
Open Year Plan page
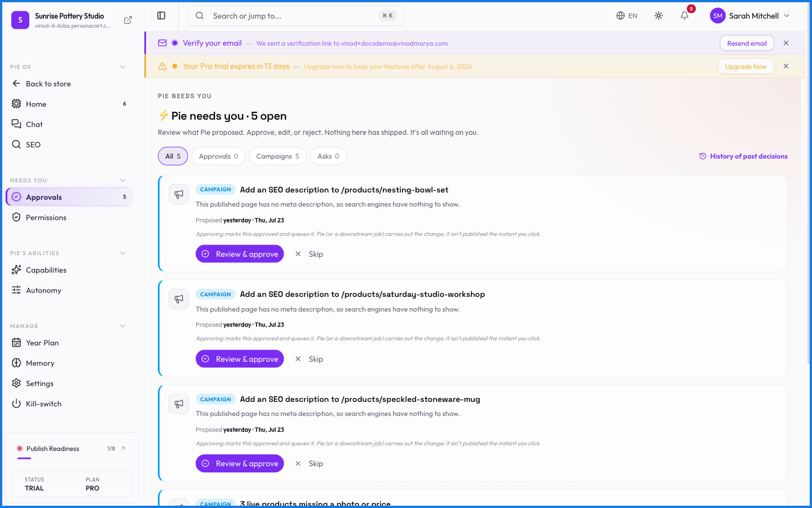69,343
